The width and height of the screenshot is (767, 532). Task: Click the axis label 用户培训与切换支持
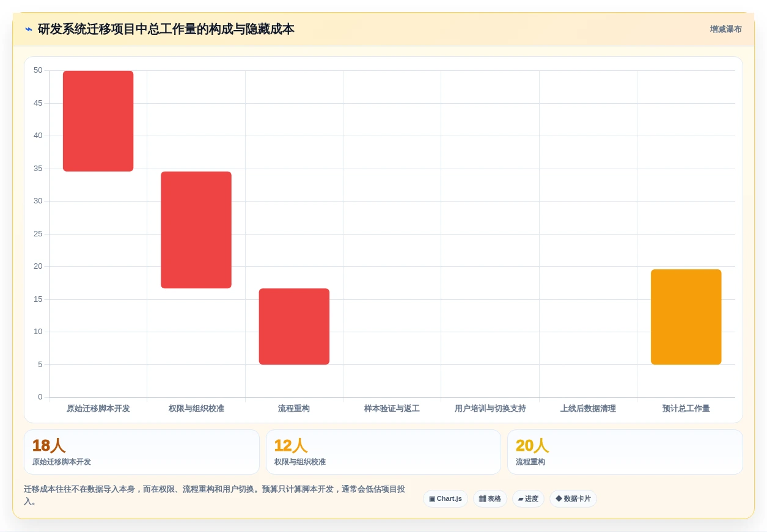pyautogui.click(x=490, y=409)
